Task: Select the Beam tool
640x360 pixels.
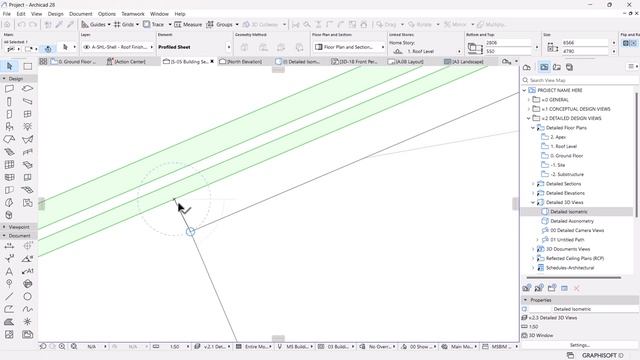Action: point(27,101)
